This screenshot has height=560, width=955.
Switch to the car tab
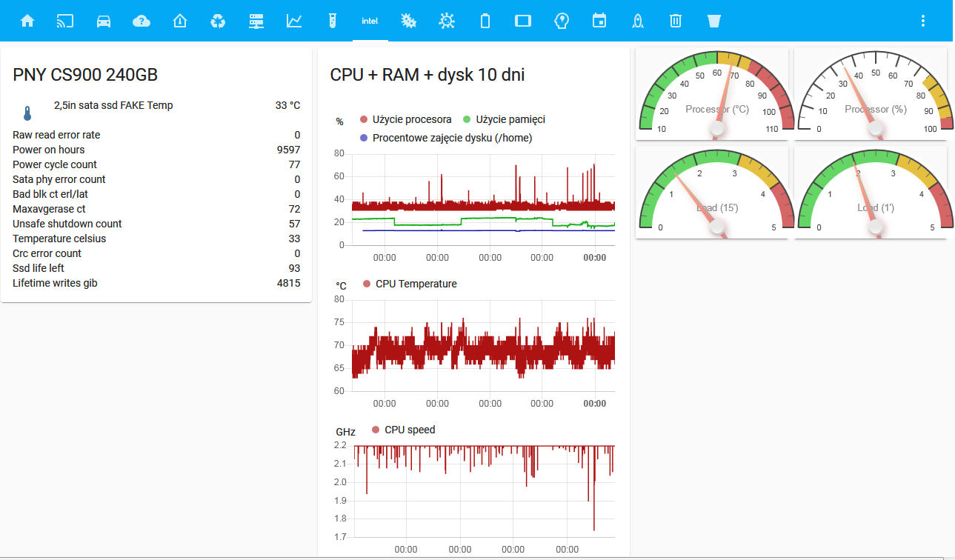(x=104, y=21)
